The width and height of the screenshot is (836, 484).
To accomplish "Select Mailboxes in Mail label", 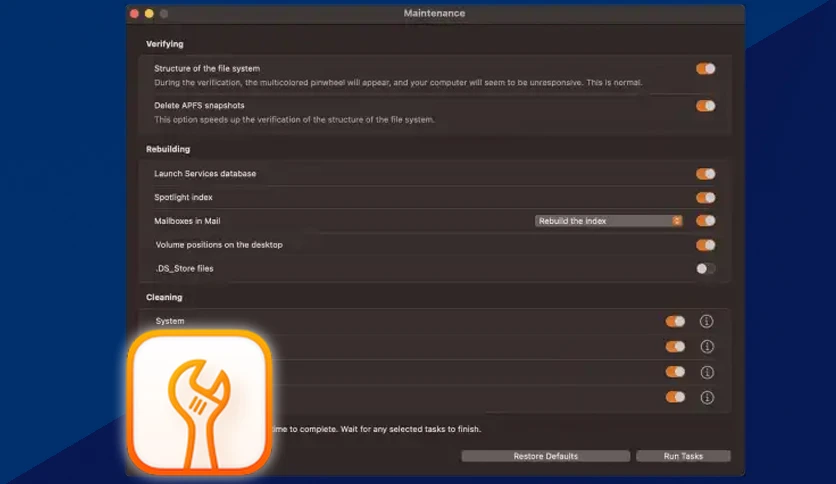I will 187,221.
